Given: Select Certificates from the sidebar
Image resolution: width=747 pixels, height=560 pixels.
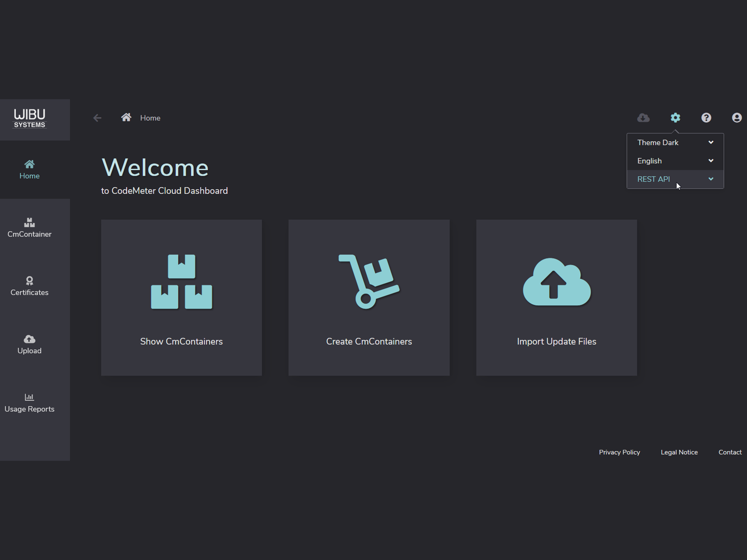Looking at the screenshot, I should click(29, 286).
